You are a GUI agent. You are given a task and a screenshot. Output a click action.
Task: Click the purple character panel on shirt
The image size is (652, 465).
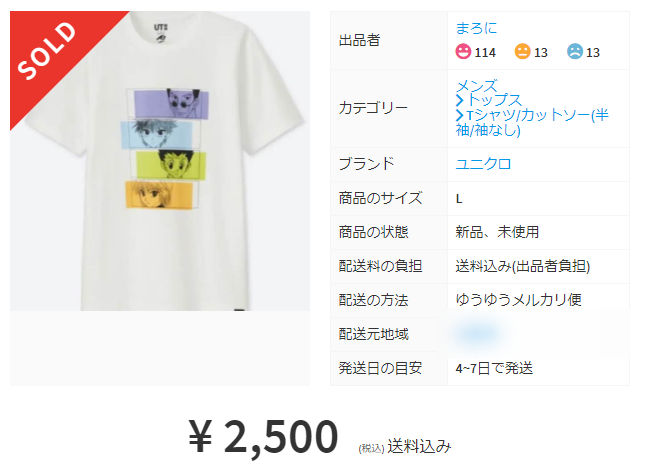tap(171, 104)
